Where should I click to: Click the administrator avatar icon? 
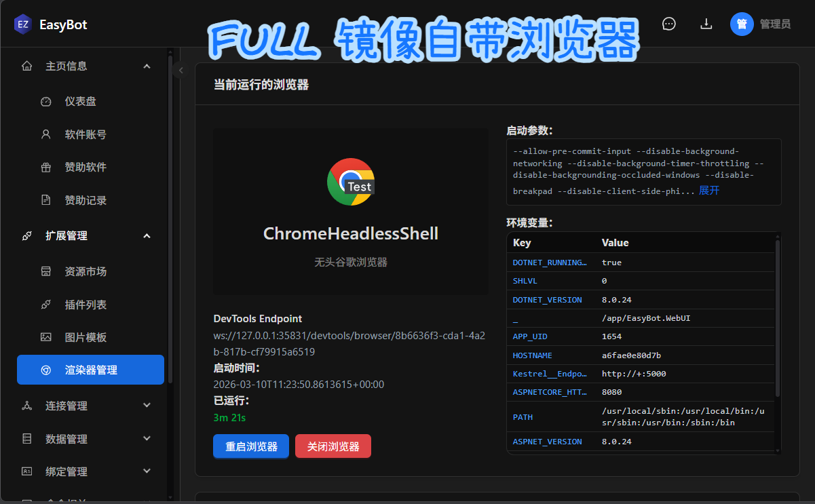pyautogui.click(x=742, y=24)
